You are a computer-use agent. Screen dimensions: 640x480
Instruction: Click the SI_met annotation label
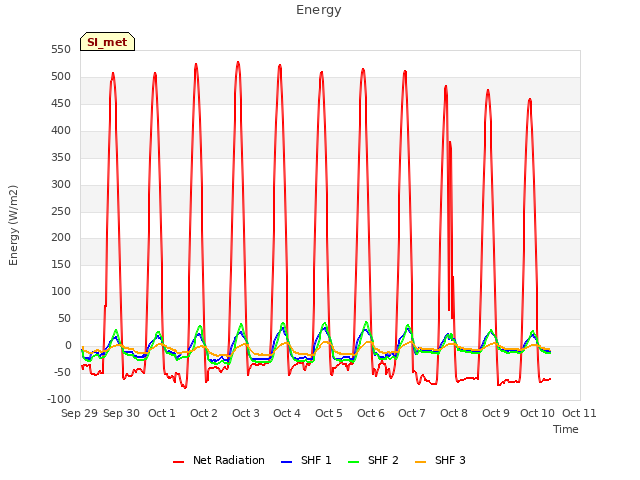click(x=107, y=42)
